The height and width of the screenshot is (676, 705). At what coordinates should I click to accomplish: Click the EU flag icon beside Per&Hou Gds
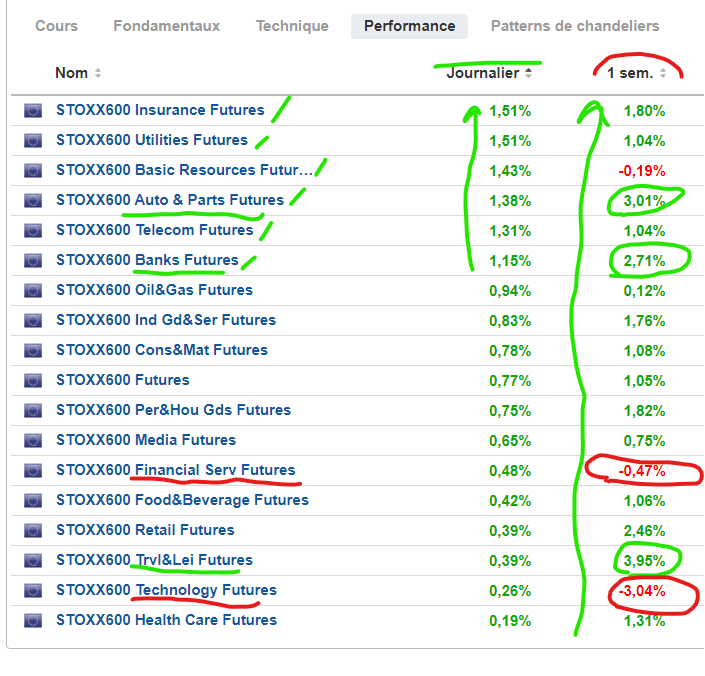(33, 411)
